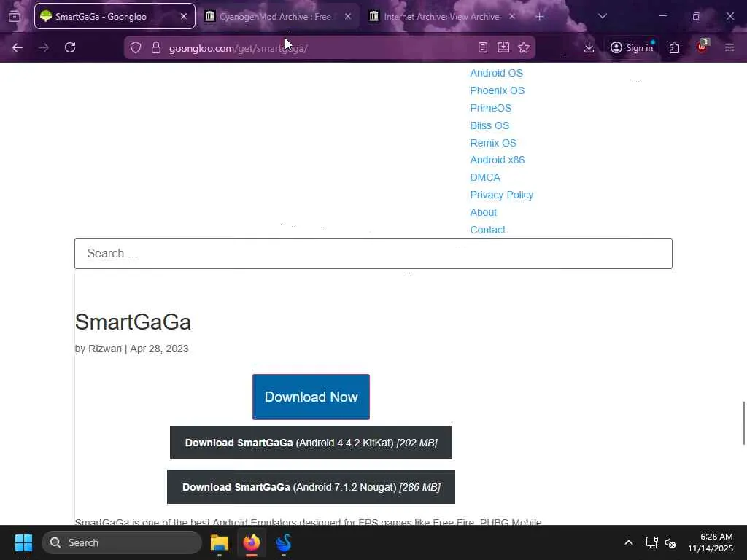Open the Contact page link

coord(487,230)
